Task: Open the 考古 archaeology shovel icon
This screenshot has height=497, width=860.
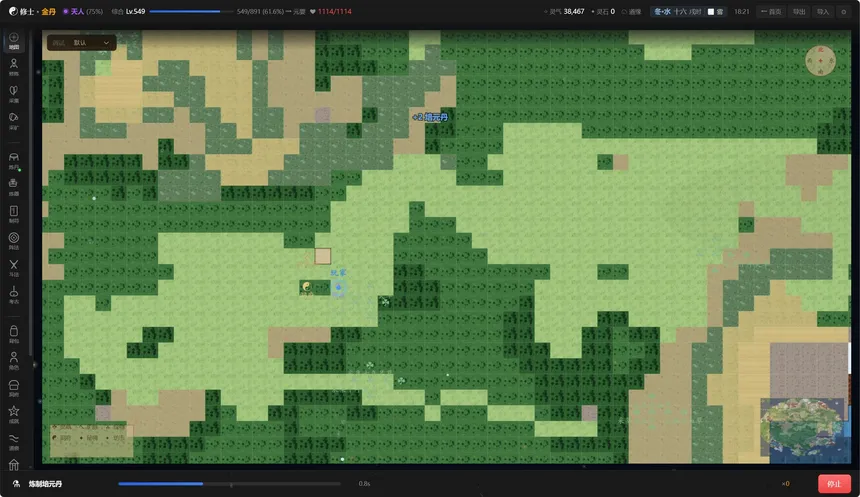Action: tap(14, 295)
